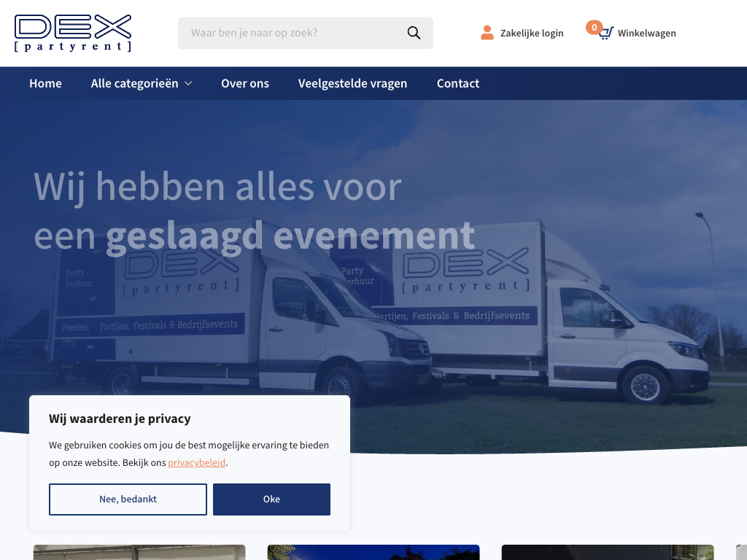The image size is (747, 560).
Task: Open the privacybeleid link
Action: click(196, 463)
